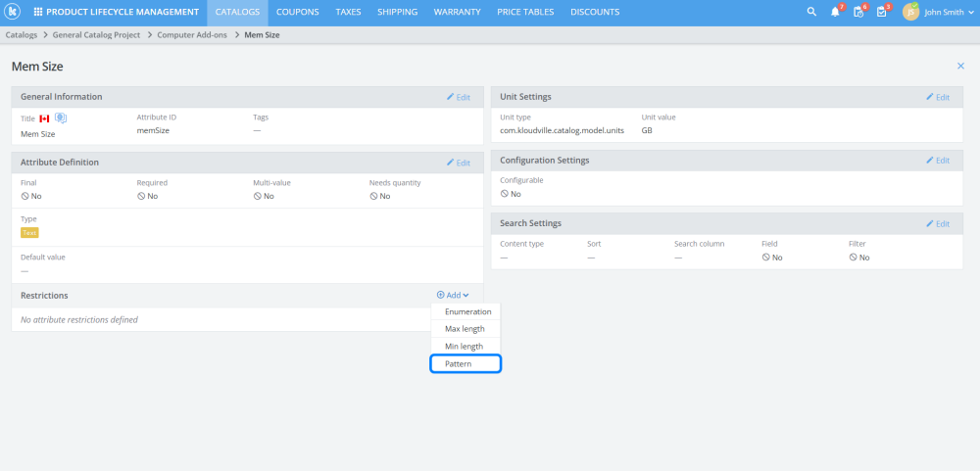Click the title translation icon
This screenshot has width=980, height=471.
pos(61,118)
